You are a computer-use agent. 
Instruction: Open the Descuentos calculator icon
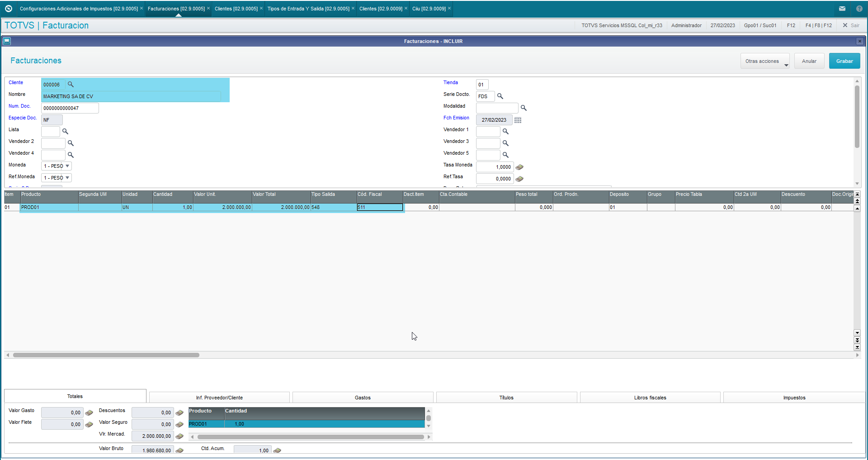pyautogui.click(x=179, y=413)
